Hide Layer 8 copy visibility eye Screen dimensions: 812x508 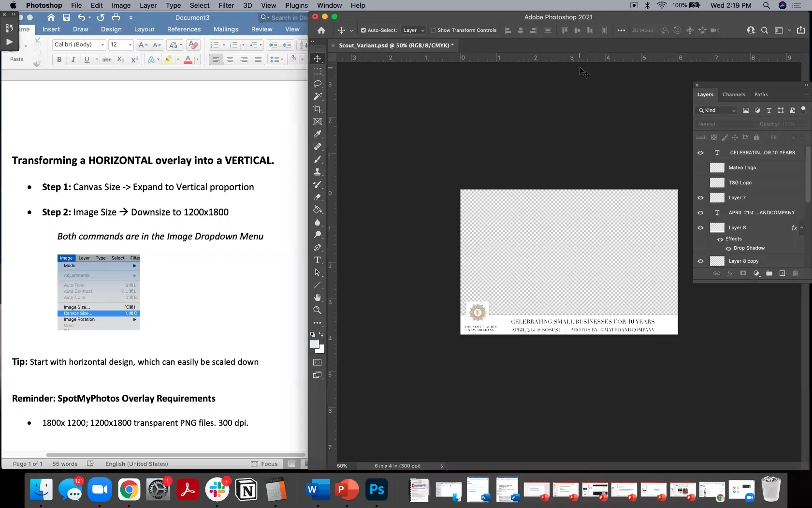tap(700, 261)
